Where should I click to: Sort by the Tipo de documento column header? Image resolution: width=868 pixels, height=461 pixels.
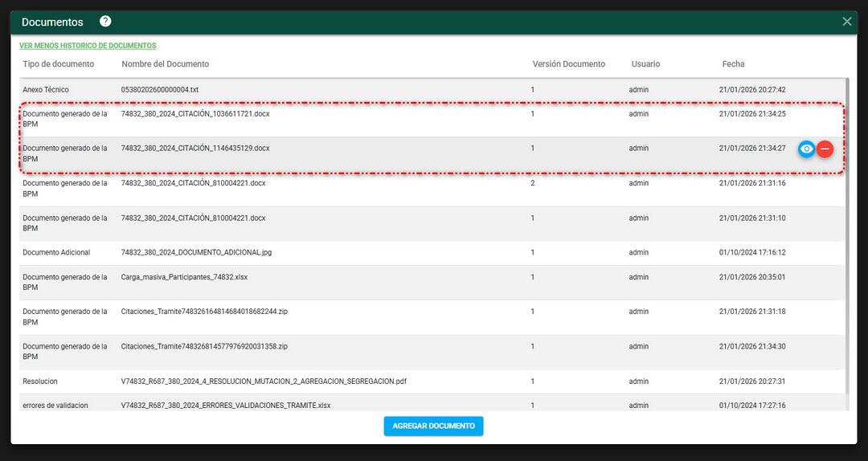tap(59, 64)
